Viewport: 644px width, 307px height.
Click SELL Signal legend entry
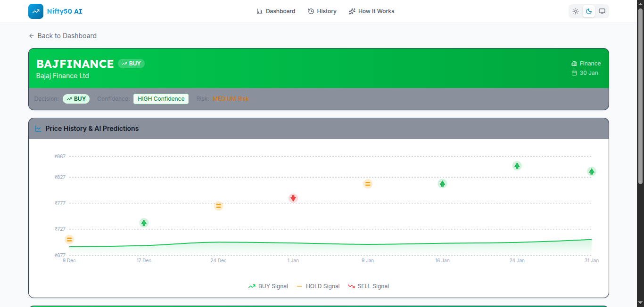pos(368,286)
